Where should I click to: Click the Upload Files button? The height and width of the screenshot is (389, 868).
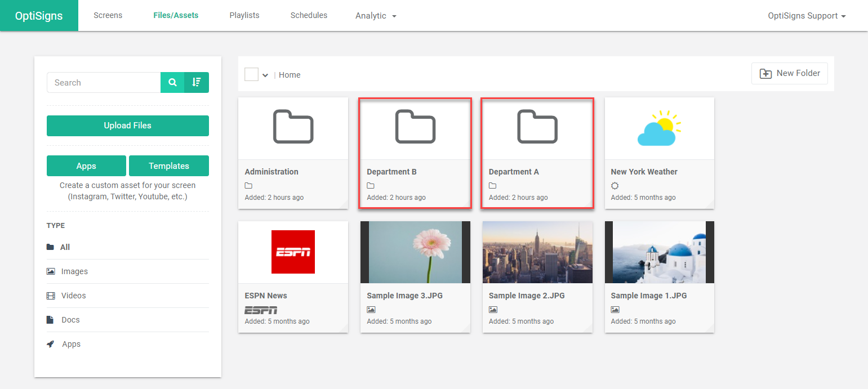[x=128, y=126]
